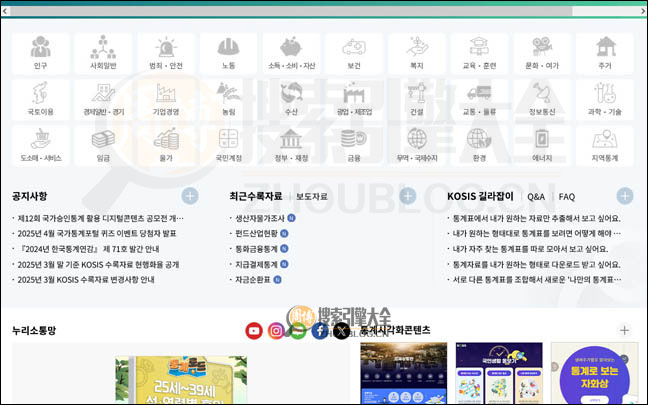Expand 최근수록자료 with its plus button
The height and width of the screenshot is (405, 648).
[x=407, y=196]
